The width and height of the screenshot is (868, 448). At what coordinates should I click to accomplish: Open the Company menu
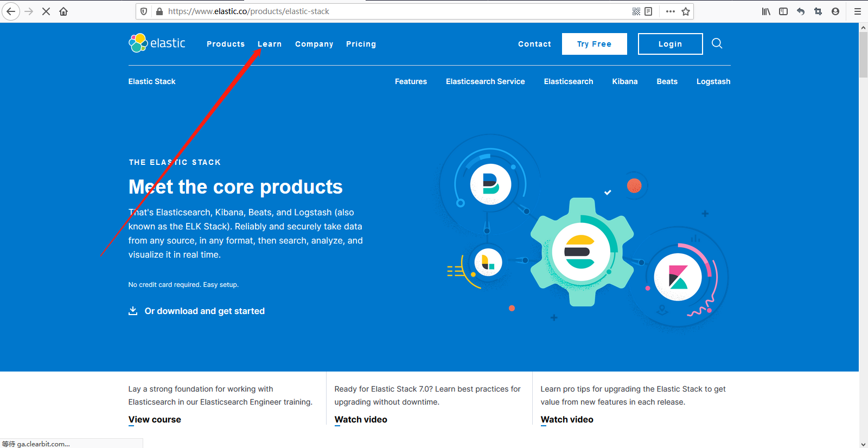tap(314, 44)
